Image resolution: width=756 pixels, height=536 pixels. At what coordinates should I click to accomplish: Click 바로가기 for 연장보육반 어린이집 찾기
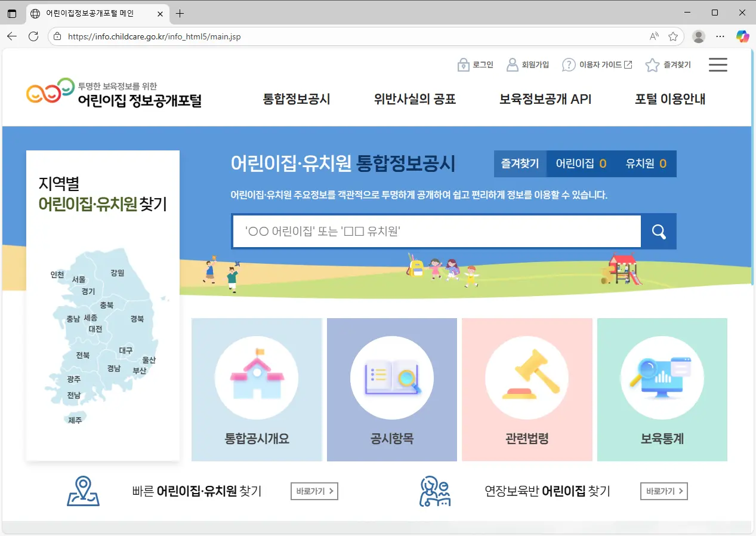click(664, 491)
